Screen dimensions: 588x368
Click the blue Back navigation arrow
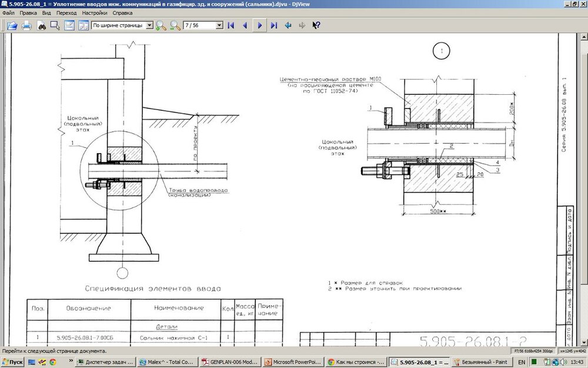(x=288, y=25)
